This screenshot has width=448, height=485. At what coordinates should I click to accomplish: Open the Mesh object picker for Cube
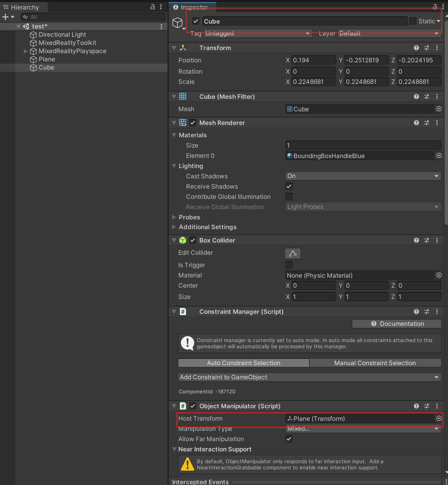[439, 109]
